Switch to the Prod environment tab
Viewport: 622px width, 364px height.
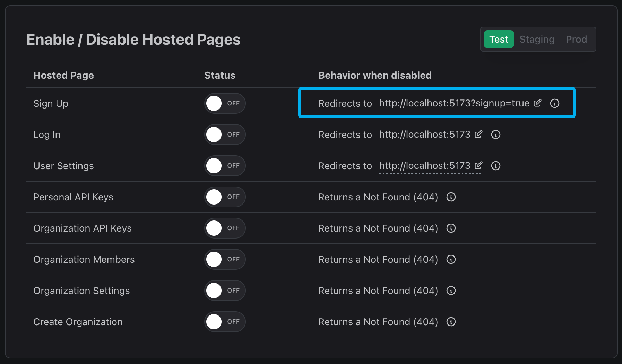pyautogui.click(x=576, y=39)
